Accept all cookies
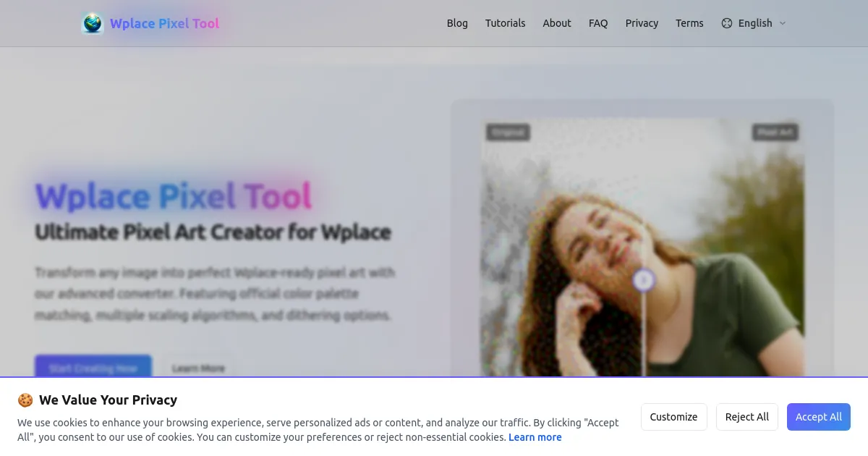 pos(819,417)
